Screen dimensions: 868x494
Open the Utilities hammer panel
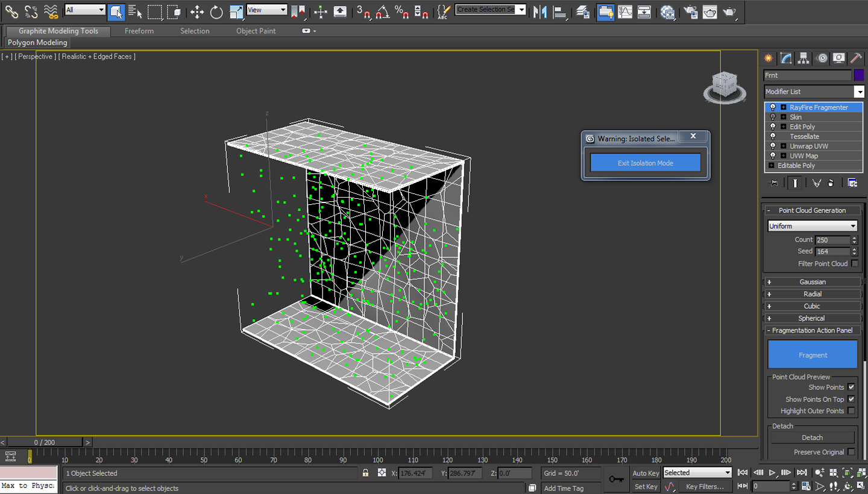856,58
